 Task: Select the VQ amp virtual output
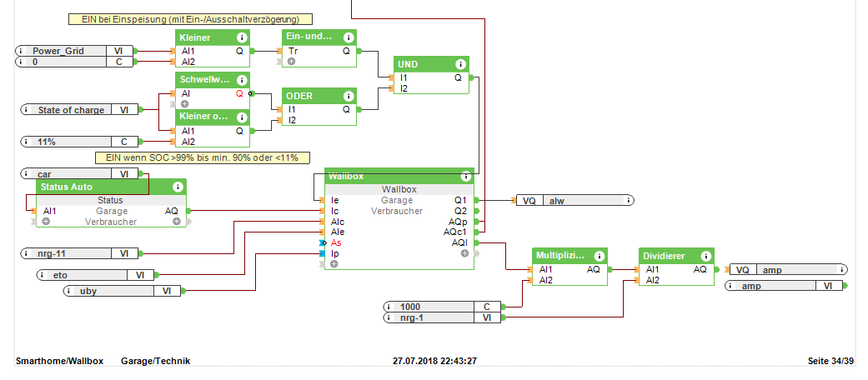788,270
